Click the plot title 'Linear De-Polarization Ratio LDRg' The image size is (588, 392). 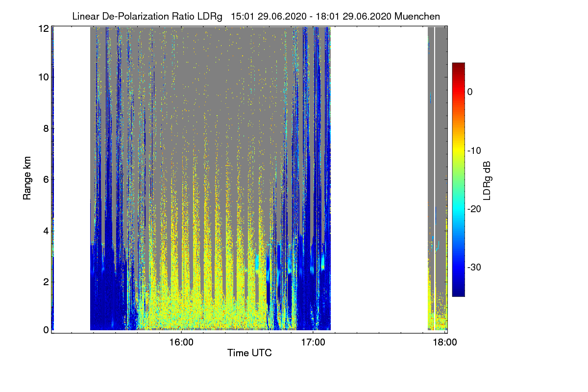coord(148,16)
